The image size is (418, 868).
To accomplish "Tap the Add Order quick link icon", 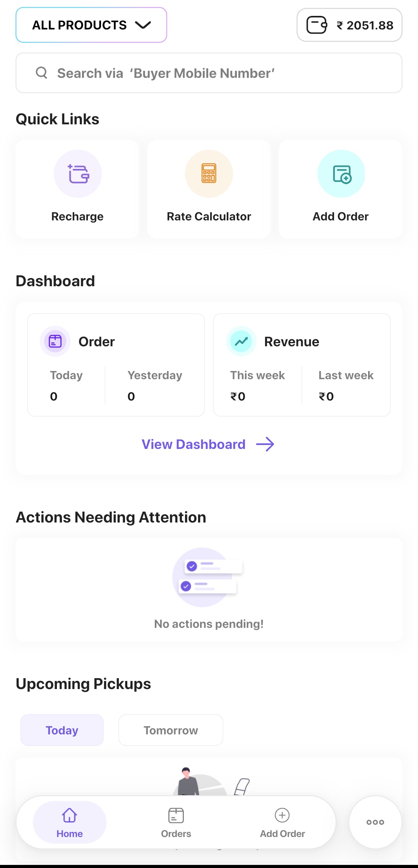I will [341, 174].
